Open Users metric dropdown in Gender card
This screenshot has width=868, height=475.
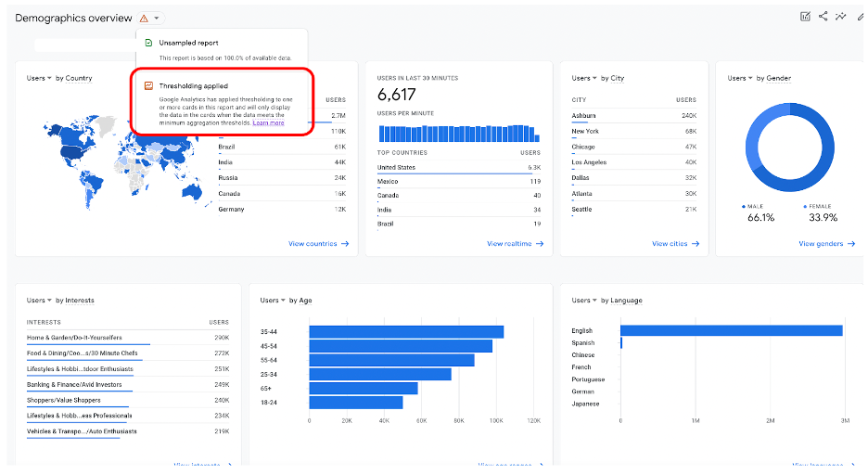point(740,78)
